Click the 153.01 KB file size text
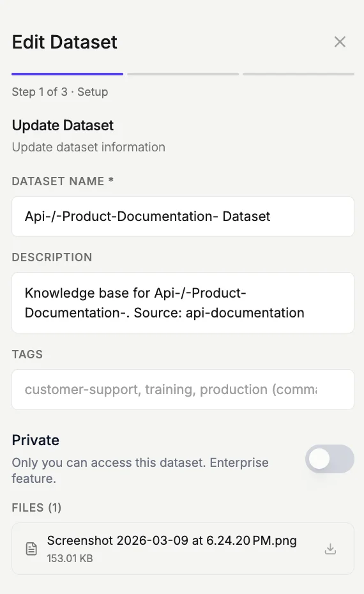The height and width of the screenshot is (594, 364). click(x=70, y=558)
